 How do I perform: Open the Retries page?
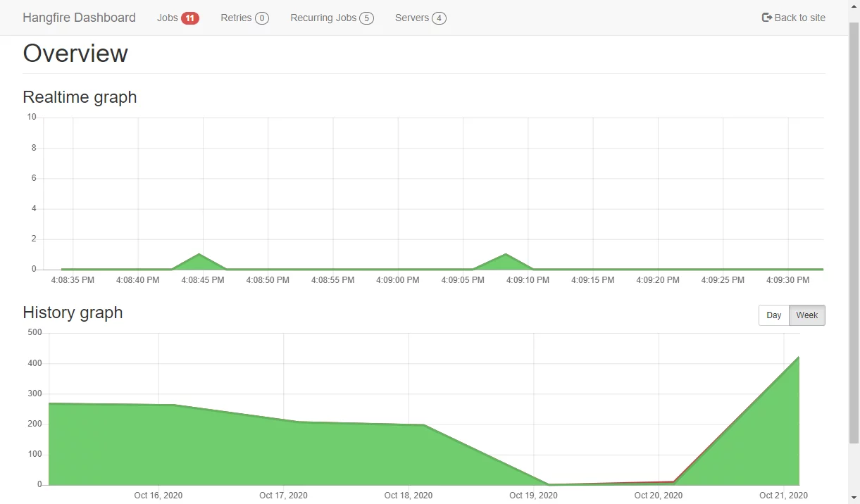point(236,18)
